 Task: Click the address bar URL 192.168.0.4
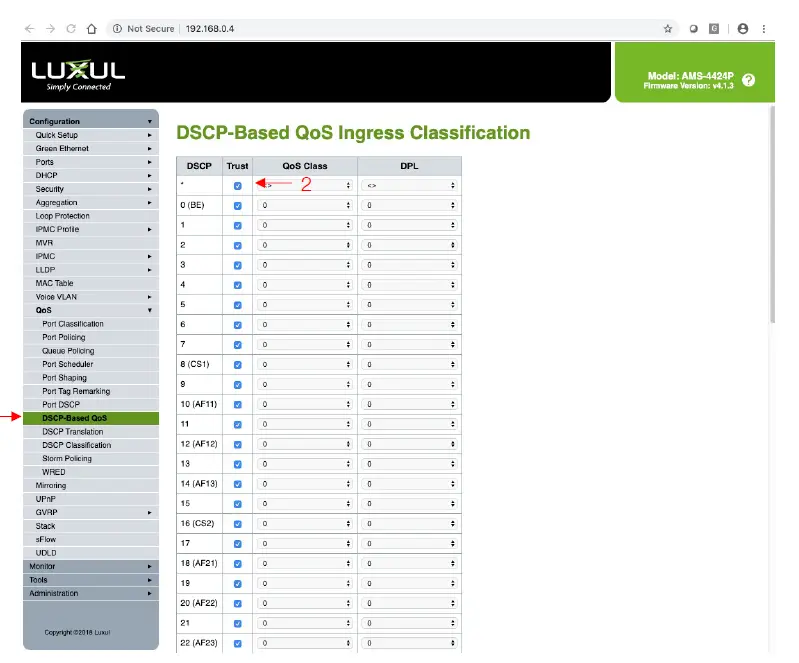209,29
